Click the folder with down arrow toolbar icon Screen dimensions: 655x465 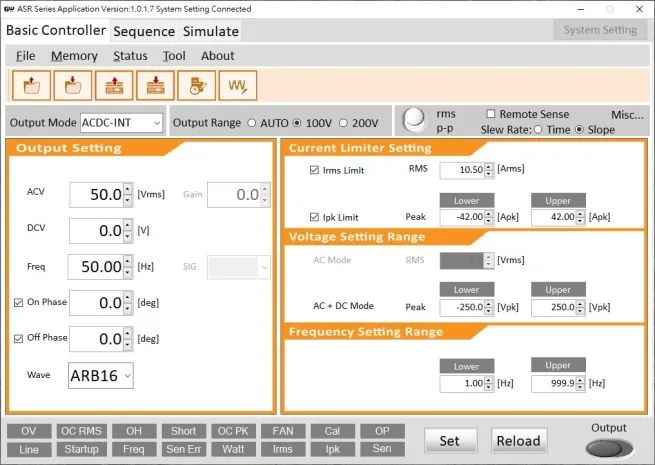pos(73,86)
